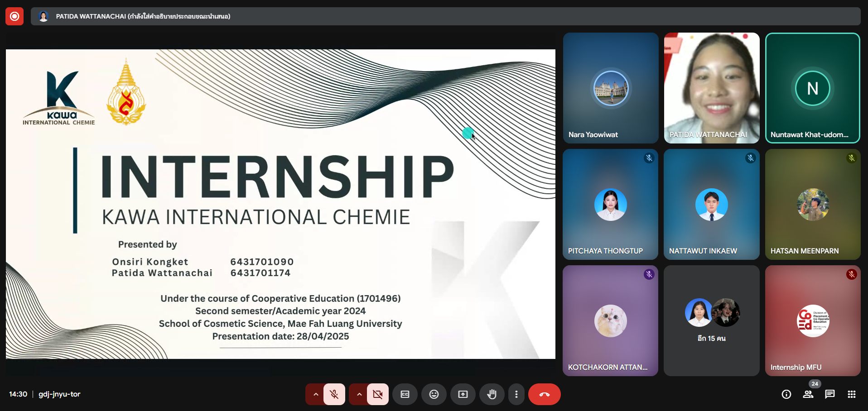Click INTERNSHIP heading on slide

pos(277,177)
